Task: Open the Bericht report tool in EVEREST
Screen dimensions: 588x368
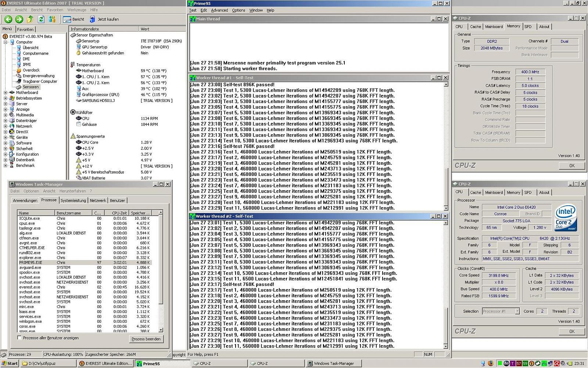Action: point(74,20)
